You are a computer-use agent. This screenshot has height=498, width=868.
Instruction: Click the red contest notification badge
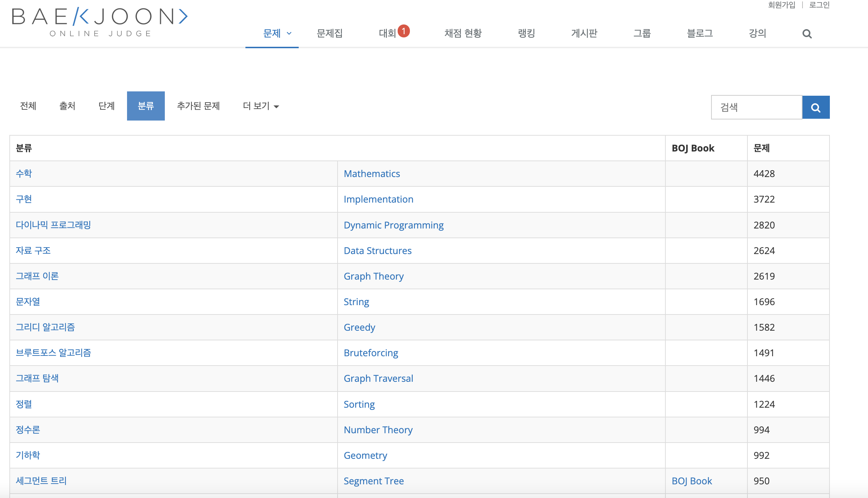tap(404, 31)
